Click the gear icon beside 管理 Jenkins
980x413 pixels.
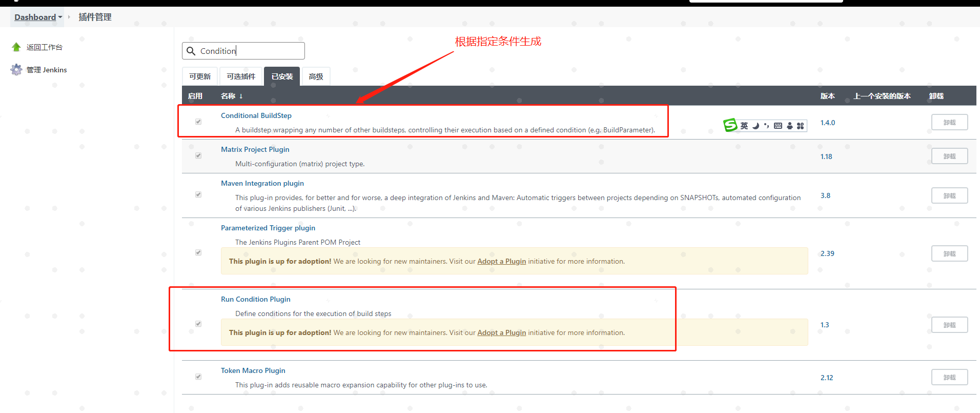point(16,70)
